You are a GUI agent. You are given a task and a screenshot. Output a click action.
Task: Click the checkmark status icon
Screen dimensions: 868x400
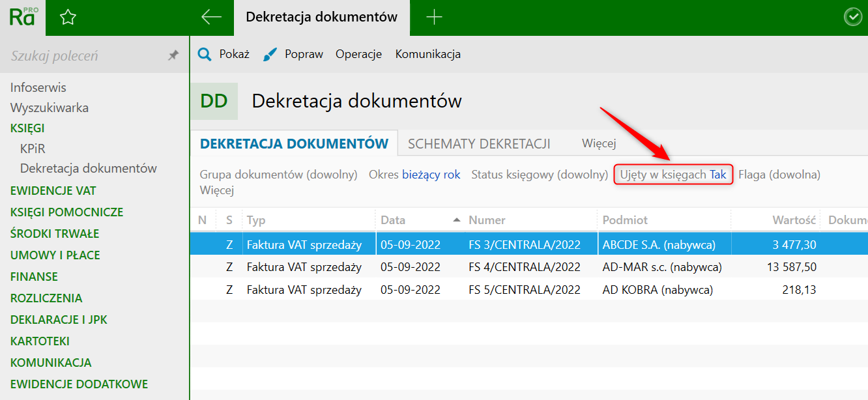(x=853, y=17)
